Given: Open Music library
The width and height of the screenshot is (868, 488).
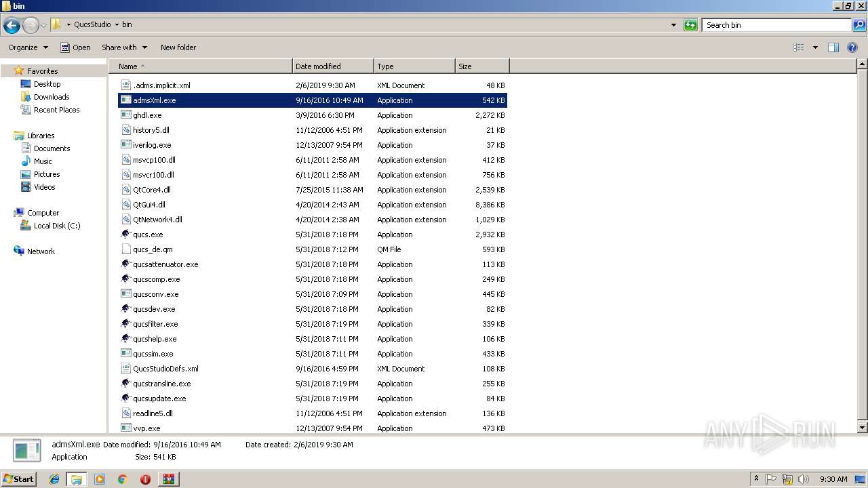Looking at the screenshot, I should (43, 161).
